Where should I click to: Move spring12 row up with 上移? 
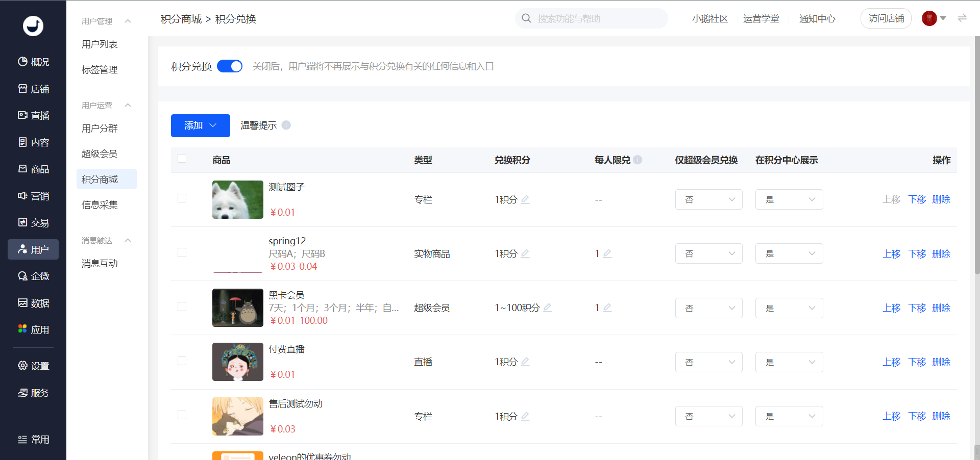click(x=892, y=253)
